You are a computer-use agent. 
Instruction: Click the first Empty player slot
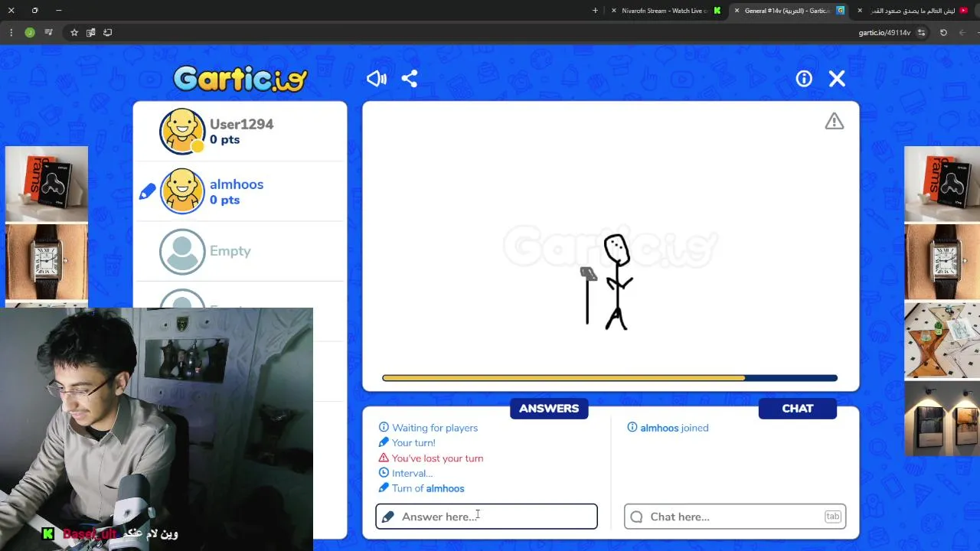240,251
